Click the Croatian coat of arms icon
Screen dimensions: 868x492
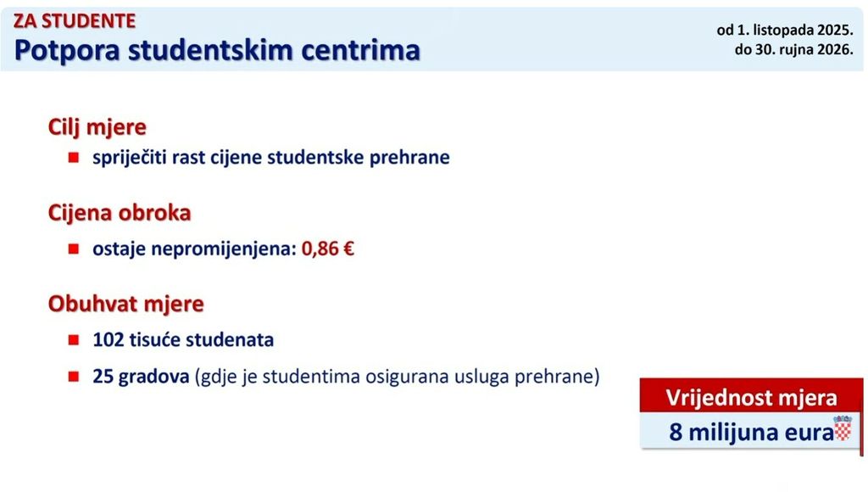(x=843, y=428)
